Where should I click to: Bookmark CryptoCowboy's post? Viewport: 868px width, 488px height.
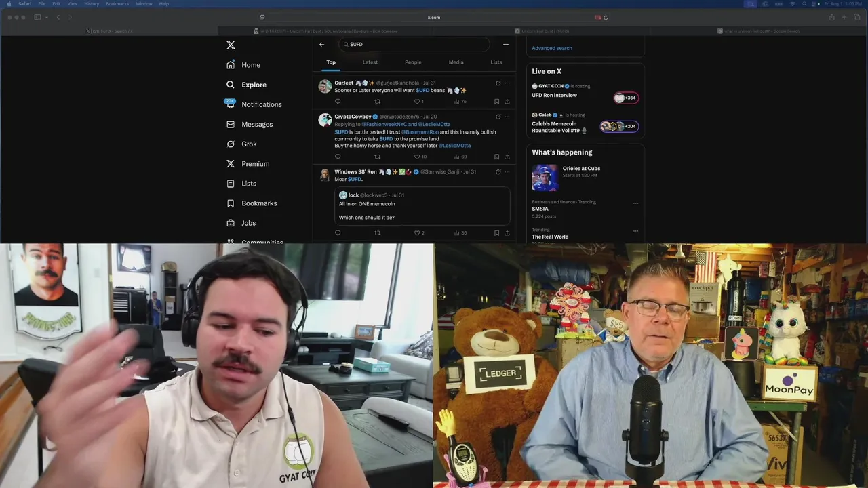click(496, 157)
